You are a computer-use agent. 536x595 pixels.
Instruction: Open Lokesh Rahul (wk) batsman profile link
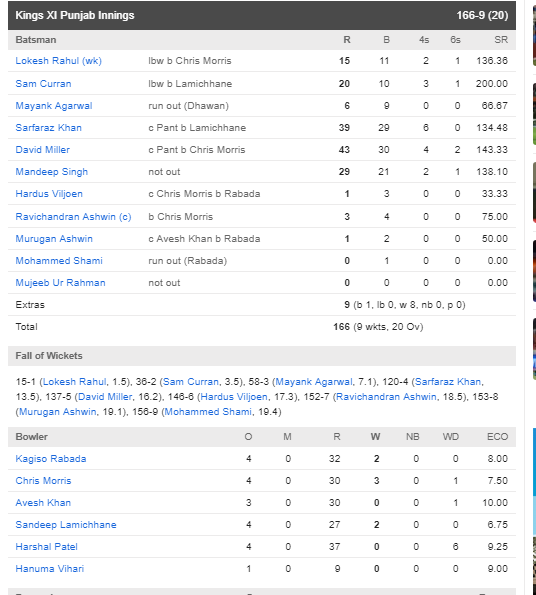pos(58,61)
